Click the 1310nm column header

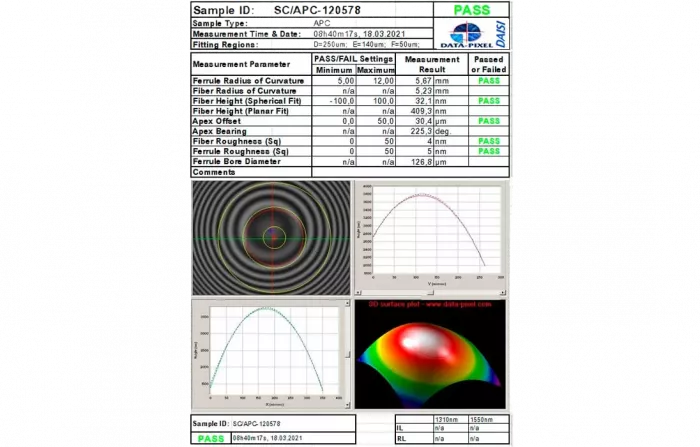point(446,419)
